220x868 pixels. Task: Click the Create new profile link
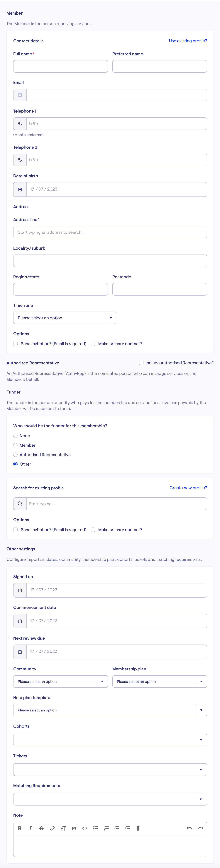(188, 488)
